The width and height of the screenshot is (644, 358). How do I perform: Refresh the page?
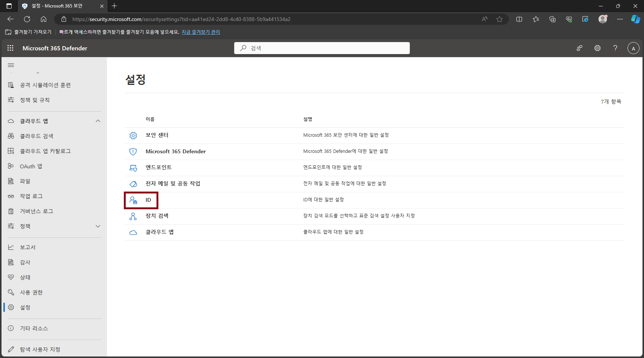pos(27,19)
